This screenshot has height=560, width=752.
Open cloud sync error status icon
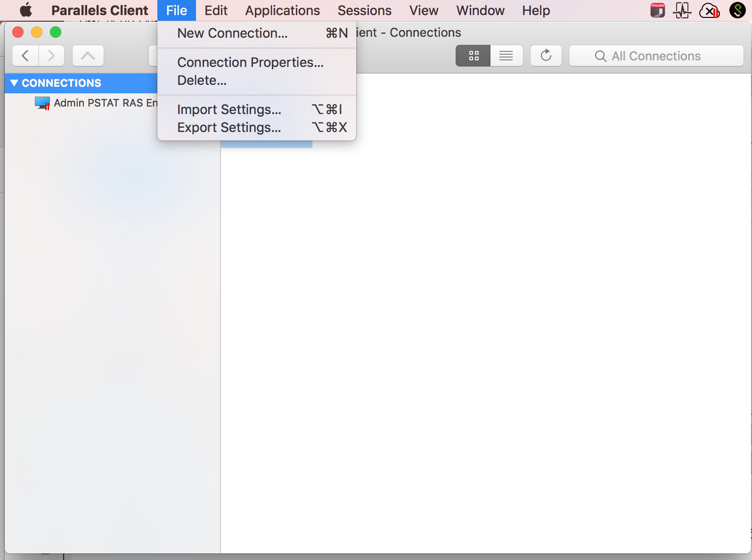tap(709, 10)
